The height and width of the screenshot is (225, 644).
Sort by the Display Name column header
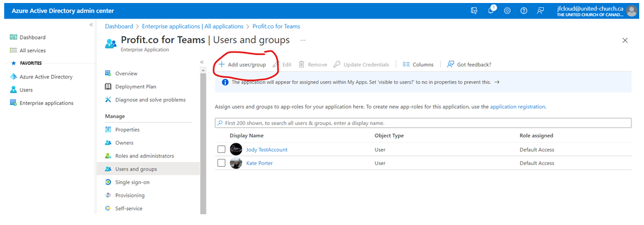246,135
